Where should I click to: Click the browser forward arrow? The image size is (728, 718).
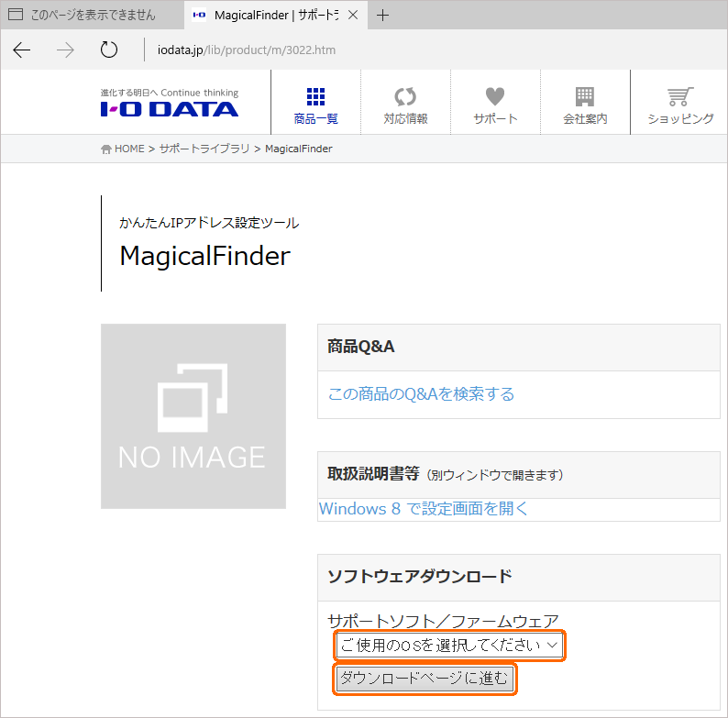pyautogui.click(x=65, y=50)
